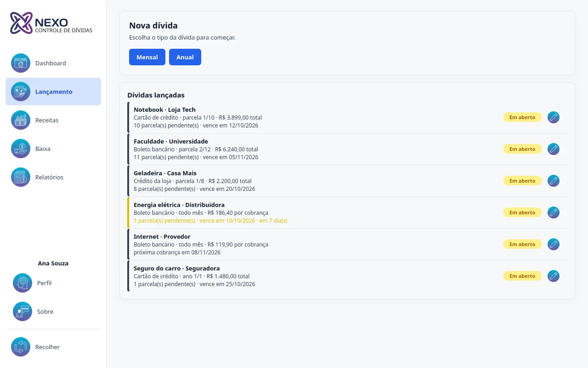Open the Sobre info icon
This screenshot has width=588, height=368.
[x=23, y=311]
